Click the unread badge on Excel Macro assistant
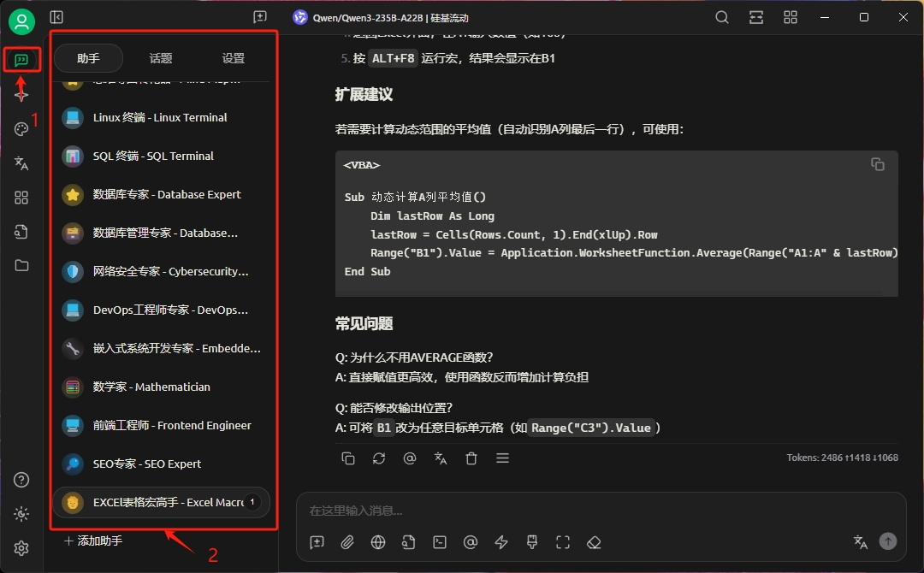The width and height of the screenshot is (924, 573). click(x=252, y=502)
